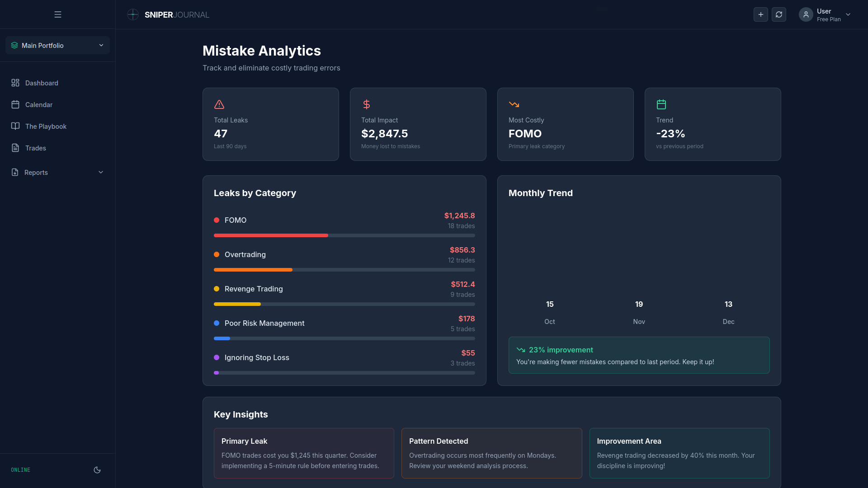Image resolution: width=868 pixels, height=488 pixels.
Task: Select the Overtrading category label
Action: tap(245, 254)
